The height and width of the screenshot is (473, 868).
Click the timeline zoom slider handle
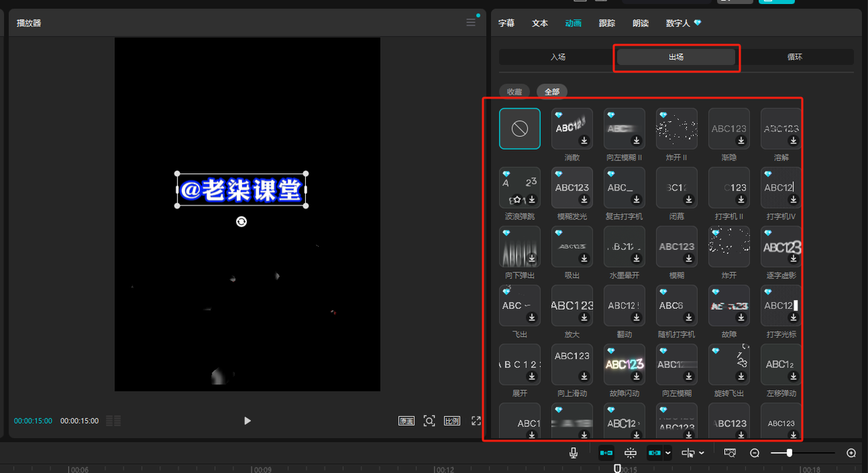(789, 453)
